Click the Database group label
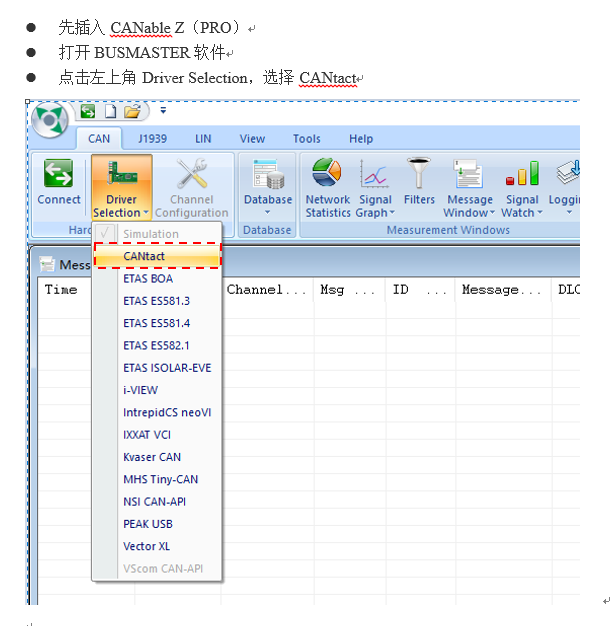Image resolution: width=614 pixels, height=626 pixels. point(267,230)
